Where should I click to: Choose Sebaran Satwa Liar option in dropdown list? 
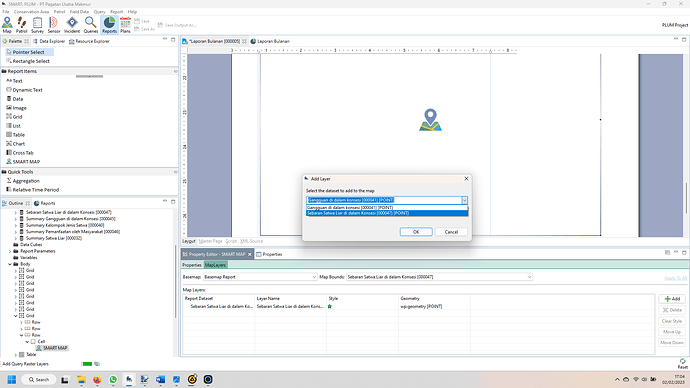click(387, 213)
